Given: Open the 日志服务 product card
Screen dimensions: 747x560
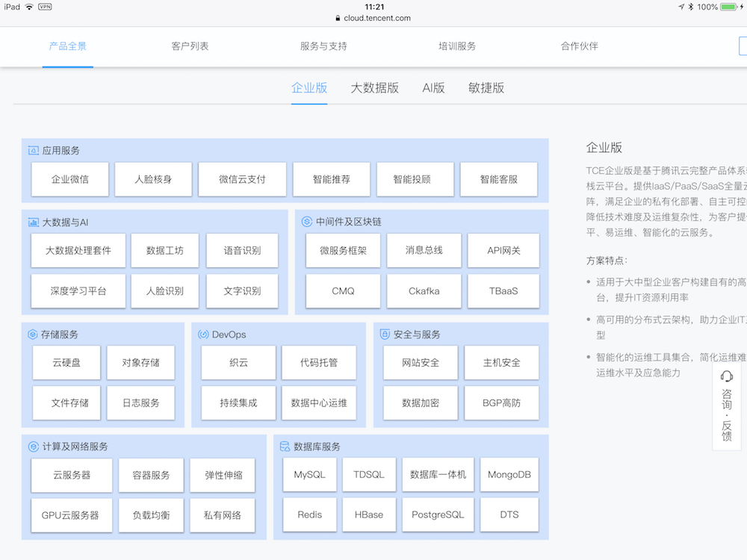Looking at the screenshot, I should coord(140,403).
